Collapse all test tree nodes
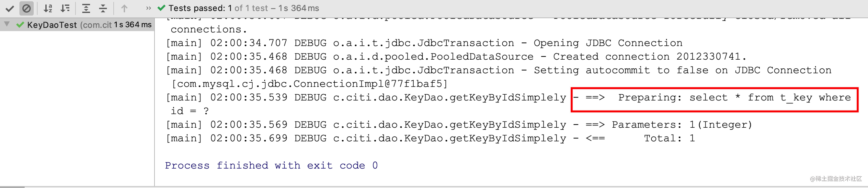Screen dimensions: 868x188 (103, 8)
